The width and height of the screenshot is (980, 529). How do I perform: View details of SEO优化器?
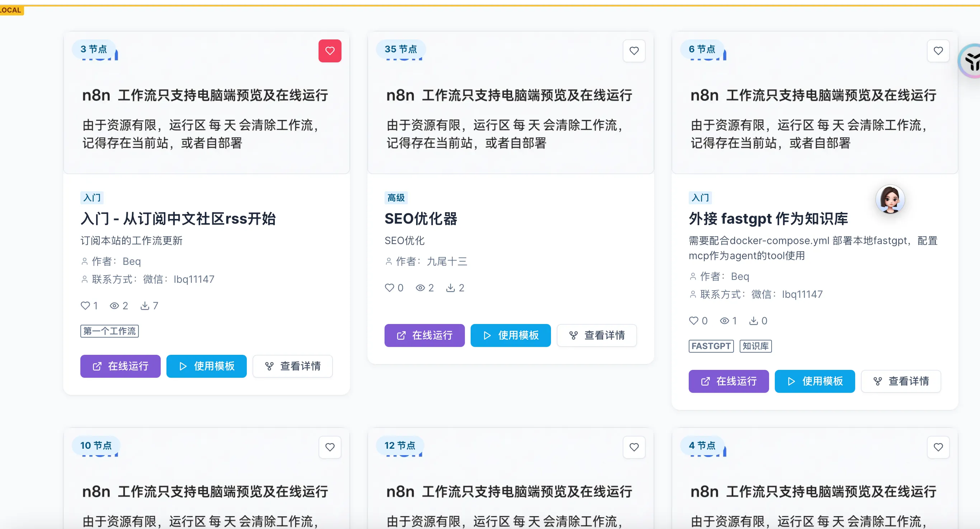[x=597, y=335]
